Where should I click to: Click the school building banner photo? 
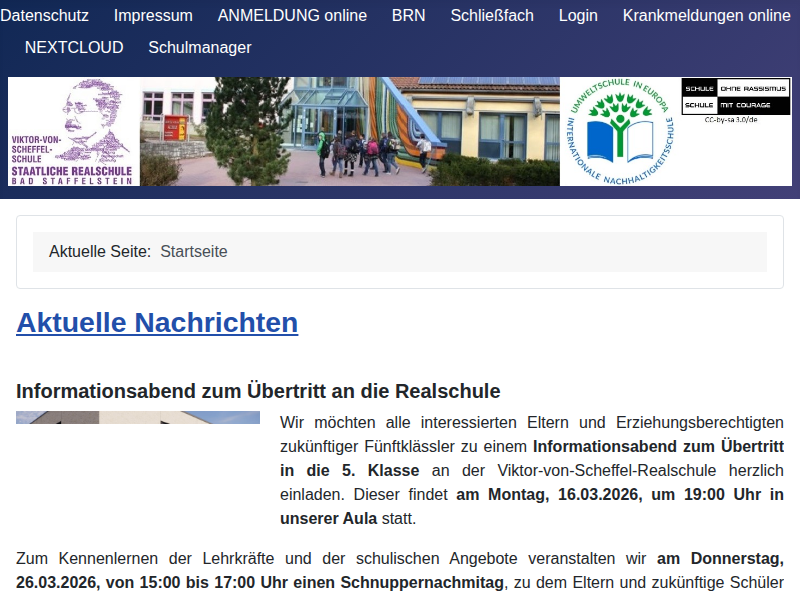coord(350,132)
